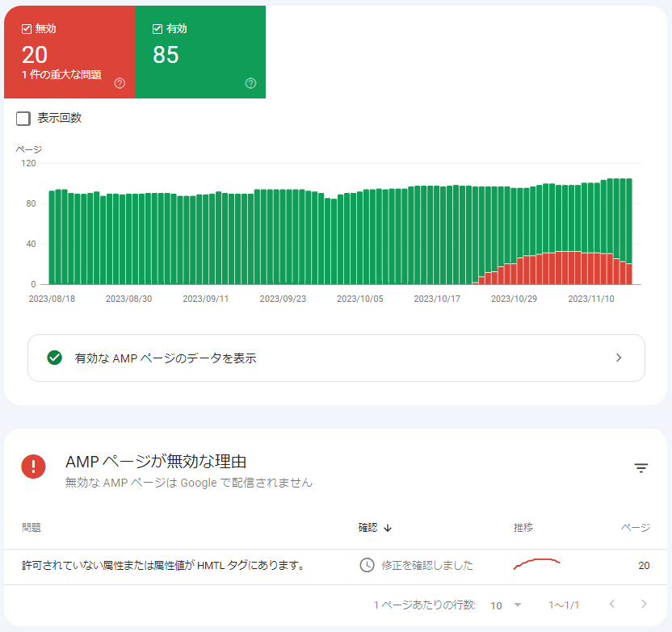Expand 有効な AMP ページのデータを表示 chevron
672x632 pixels.
point(619,358)
